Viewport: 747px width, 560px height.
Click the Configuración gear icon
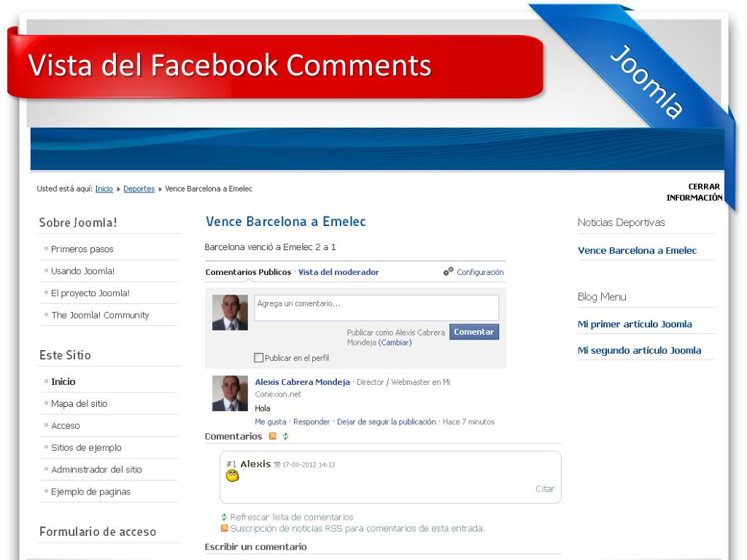click(x=449, y=271)
